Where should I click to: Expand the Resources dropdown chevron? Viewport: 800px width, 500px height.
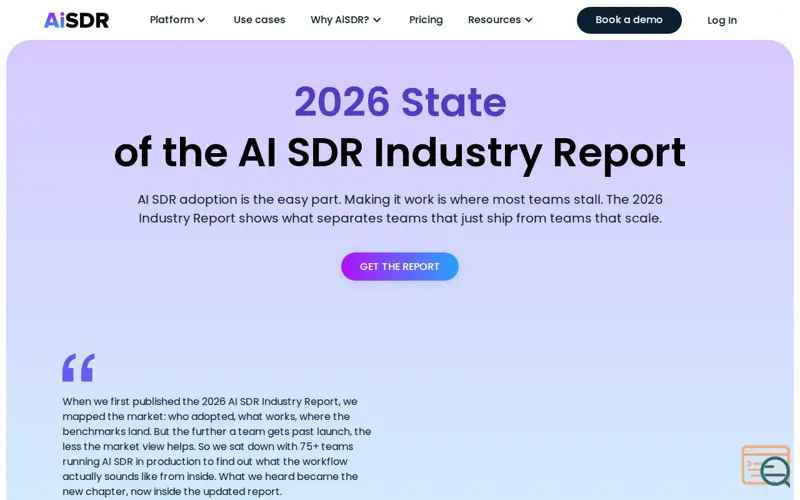tap(529, 20)
